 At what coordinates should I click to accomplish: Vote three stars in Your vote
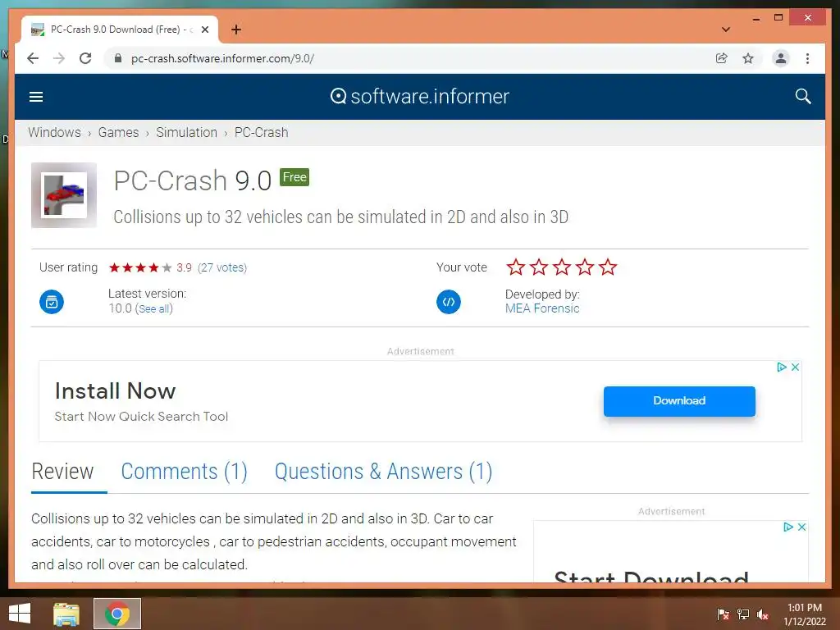point(562,267)
